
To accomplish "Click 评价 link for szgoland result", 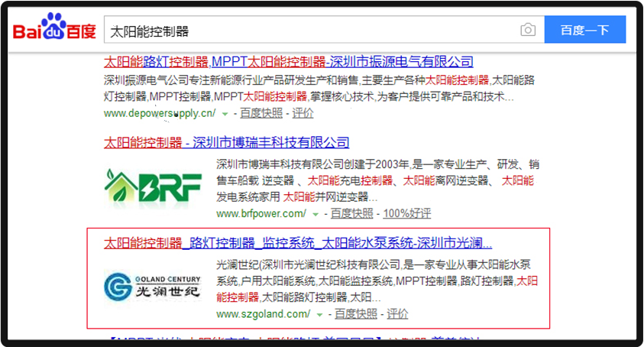I will (397, 314).
